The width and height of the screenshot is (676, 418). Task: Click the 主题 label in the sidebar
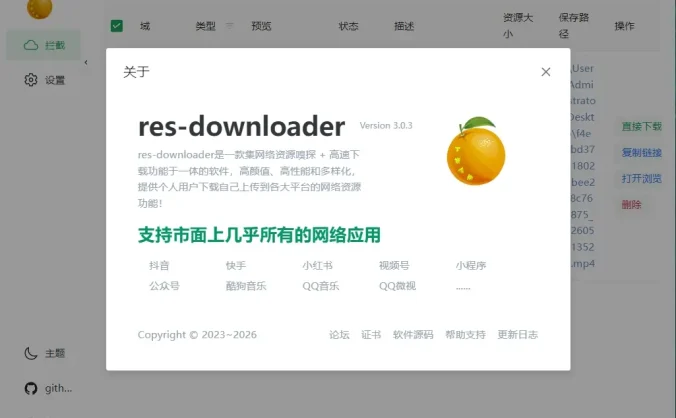tap(55, 353)
